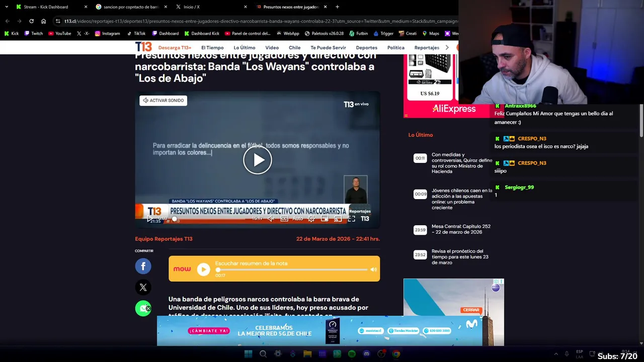
Task: Go to the browser home page
Action: click(x=44, y=21)
